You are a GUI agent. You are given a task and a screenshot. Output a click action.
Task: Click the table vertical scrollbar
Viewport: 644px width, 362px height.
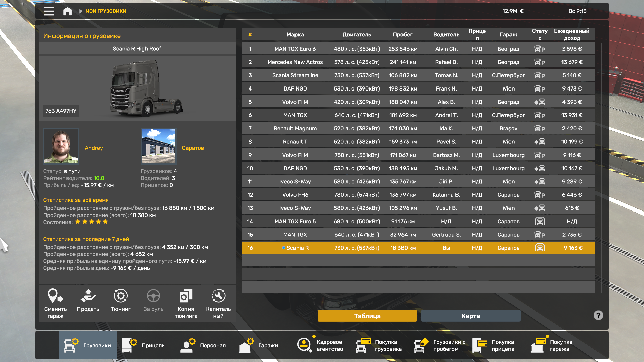pos(601,168)
